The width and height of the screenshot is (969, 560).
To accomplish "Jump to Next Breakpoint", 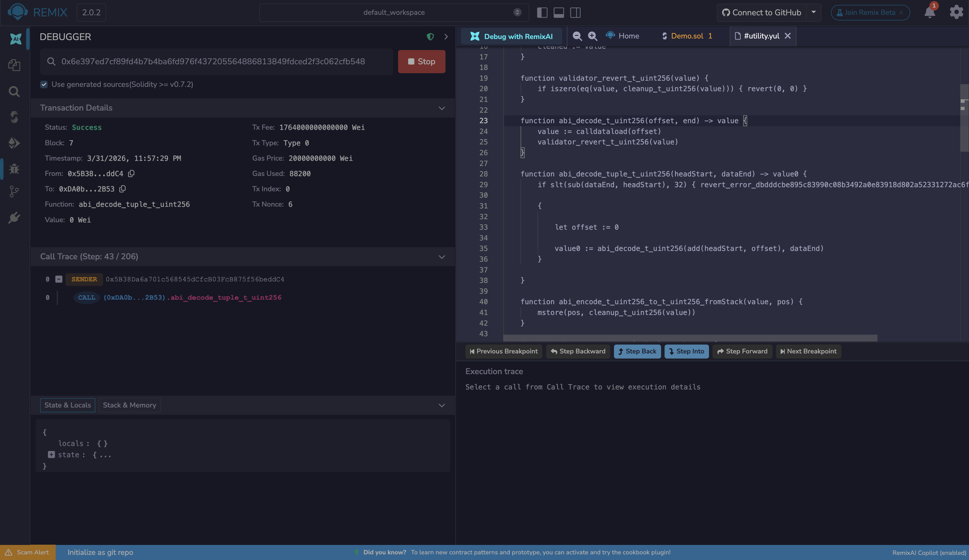I will click(x=808, y=351).
